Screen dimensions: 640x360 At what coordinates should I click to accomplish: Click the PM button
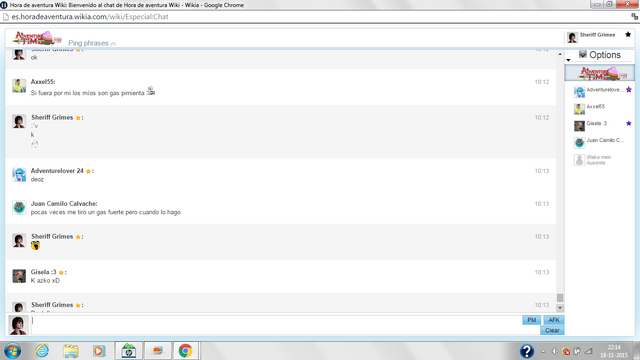point(531,320)
